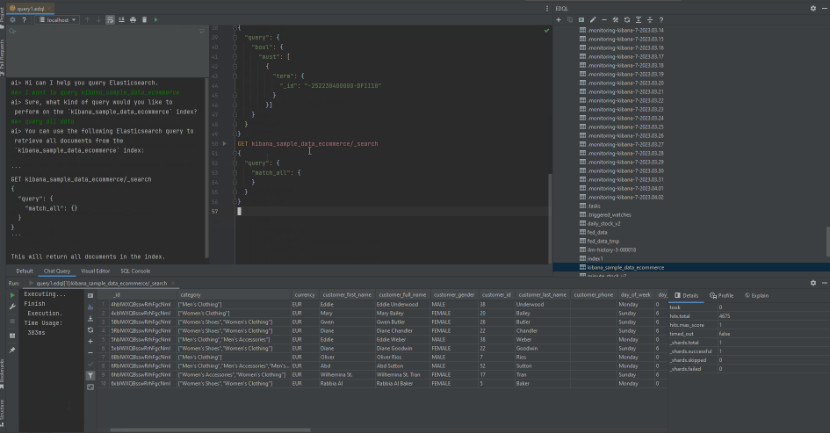Switch to the Visual Editor tab

(95, 271)
